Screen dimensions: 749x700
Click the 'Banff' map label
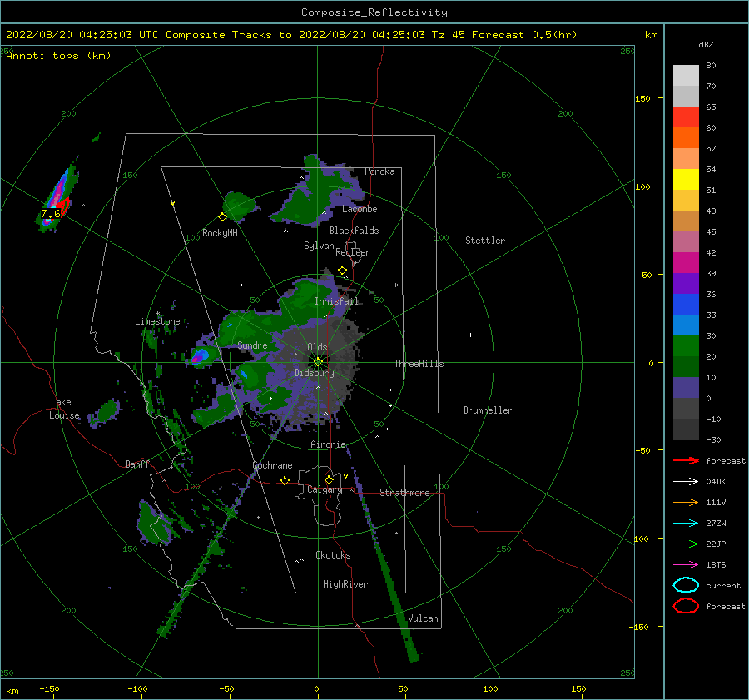(137, 464)
